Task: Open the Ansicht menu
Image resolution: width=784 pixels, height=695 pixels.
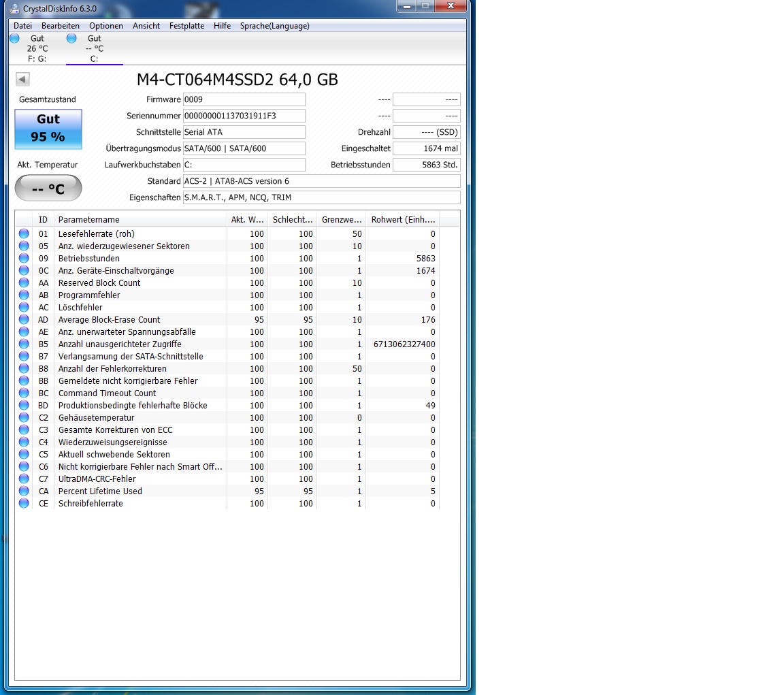Action: coord(146,25)
